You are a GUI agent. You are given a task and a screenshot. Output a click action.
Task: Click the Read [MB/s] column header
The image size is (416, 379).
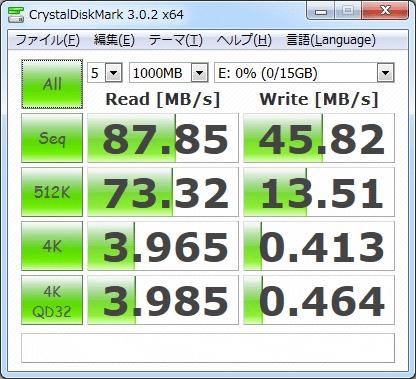pyautogui.click(x=163, y=99)
